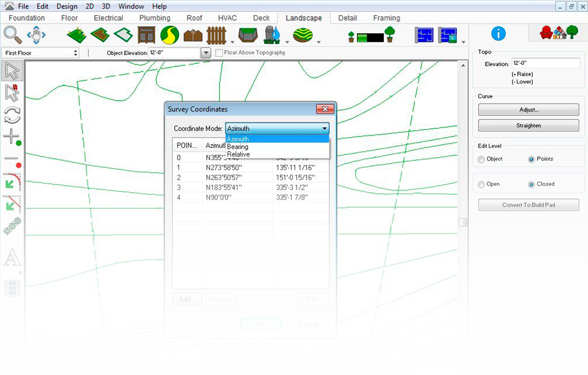Click the sprinkler irrigation tool
The height and width of the screenshot is (375, 588).
272,35
